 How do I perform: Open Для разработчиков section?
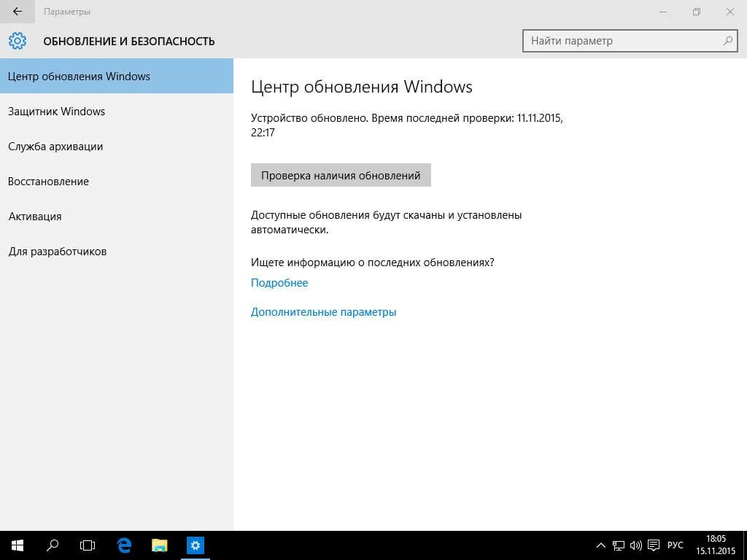[117, 252]
